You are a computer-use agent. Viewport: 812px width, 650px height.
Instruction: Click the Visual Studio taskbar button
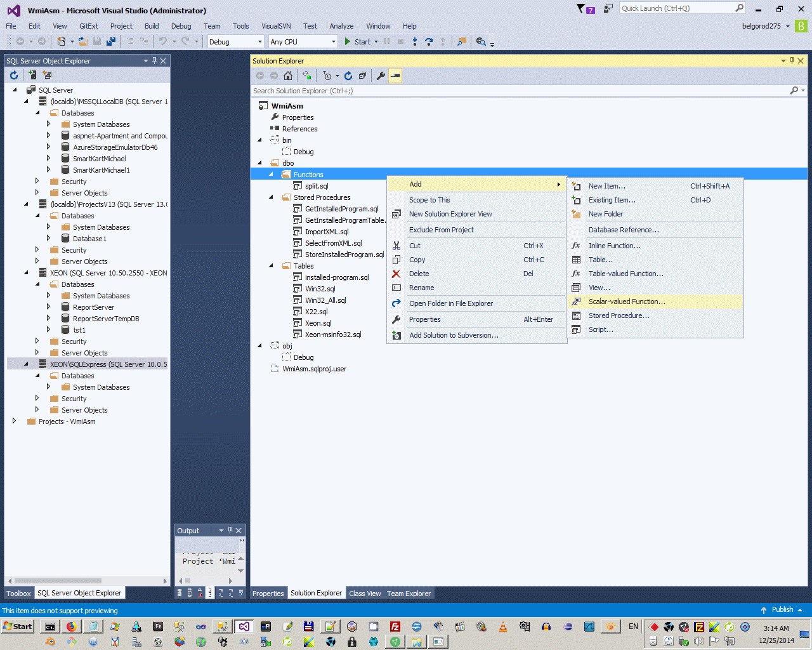pos(244,627)
